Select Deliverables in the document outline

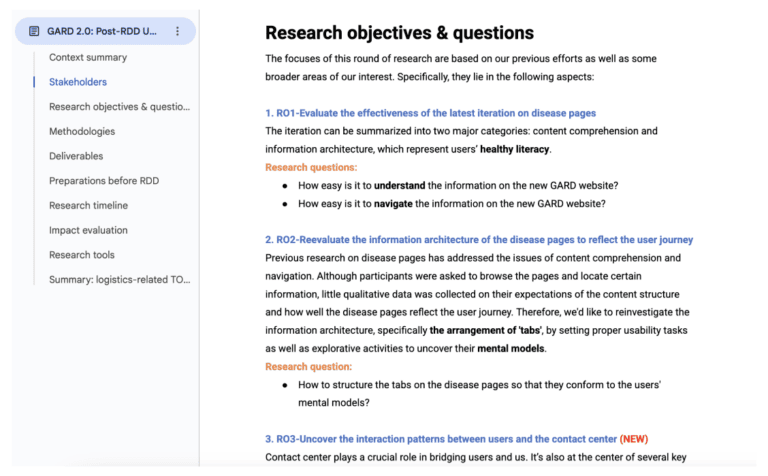pyautogui.click(x=76, y=156)
